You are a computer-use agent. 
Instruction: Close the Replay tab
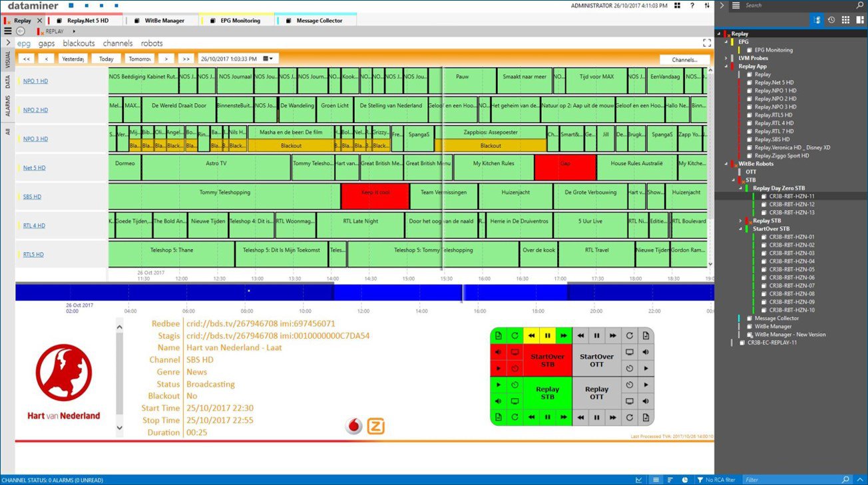(40, 21)
